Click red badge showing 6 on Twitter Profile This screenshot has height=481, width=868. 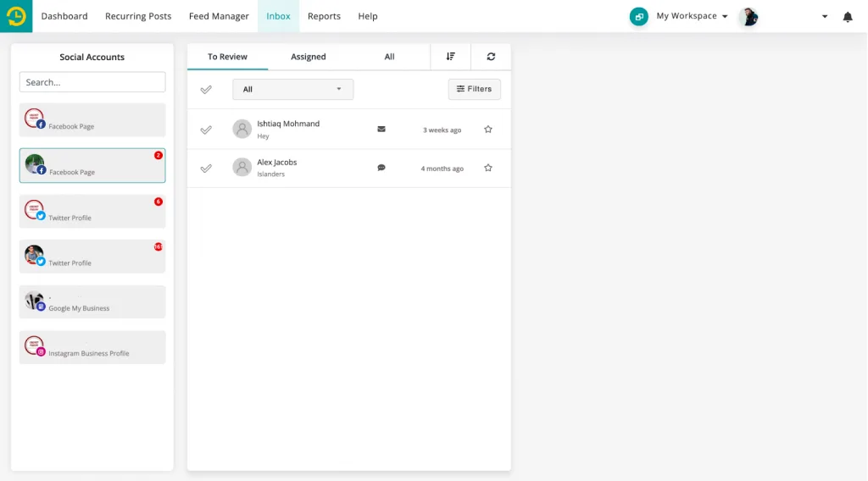click(x=159, y=202)
